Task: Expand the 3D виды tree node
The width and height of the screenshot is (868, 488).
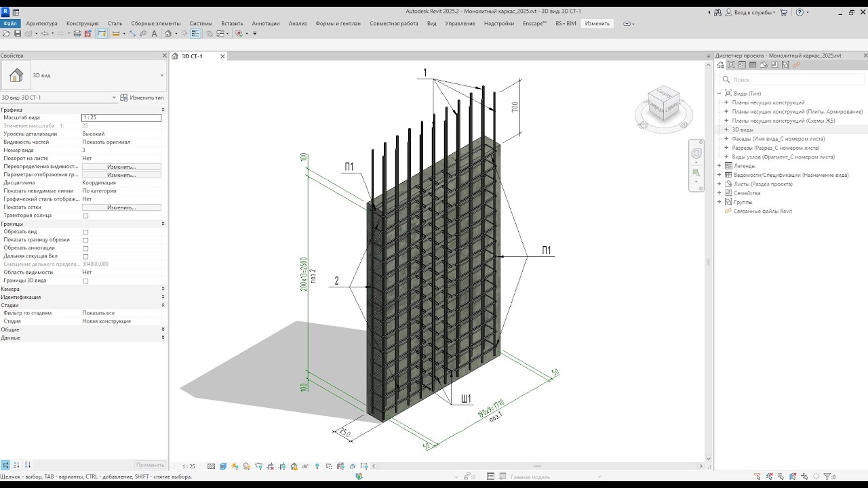Action: coord(726,129)
